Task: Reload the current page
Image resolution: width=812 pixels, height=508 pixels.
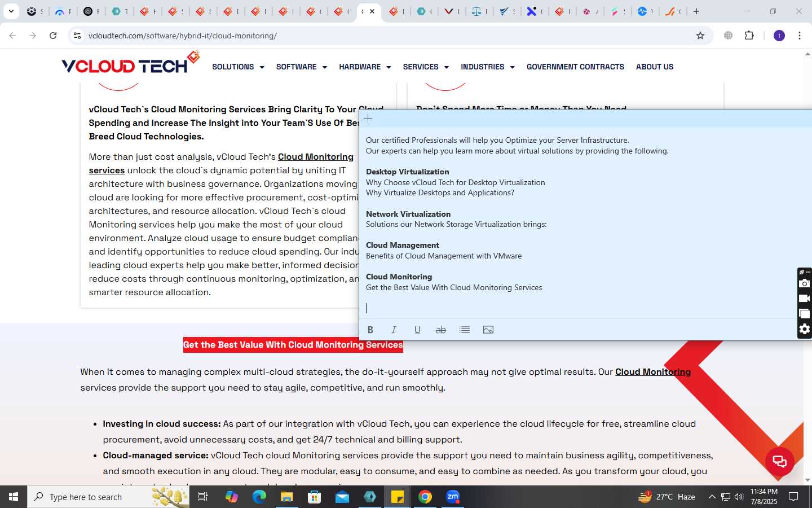Action: pyautogui.click(x=53, y=36)
